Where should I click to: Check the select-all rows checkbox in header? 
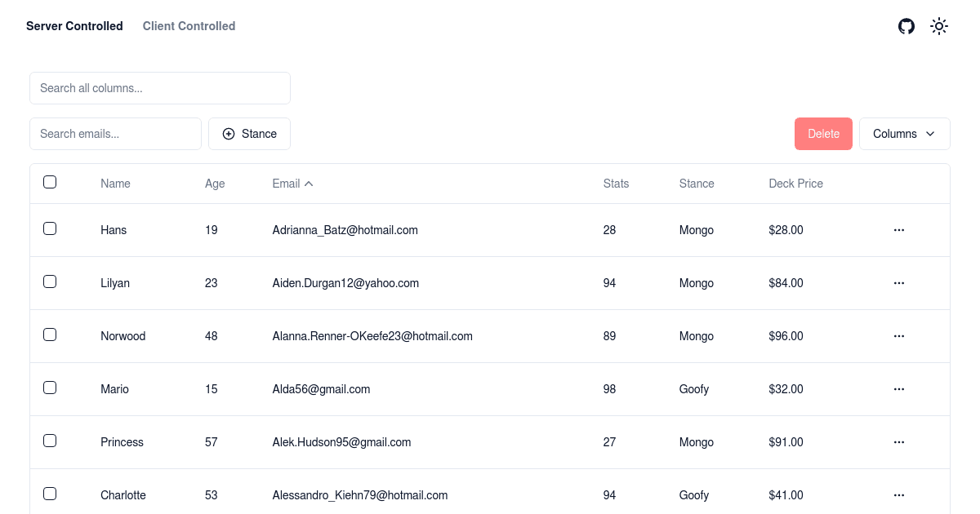click(50, 182)
